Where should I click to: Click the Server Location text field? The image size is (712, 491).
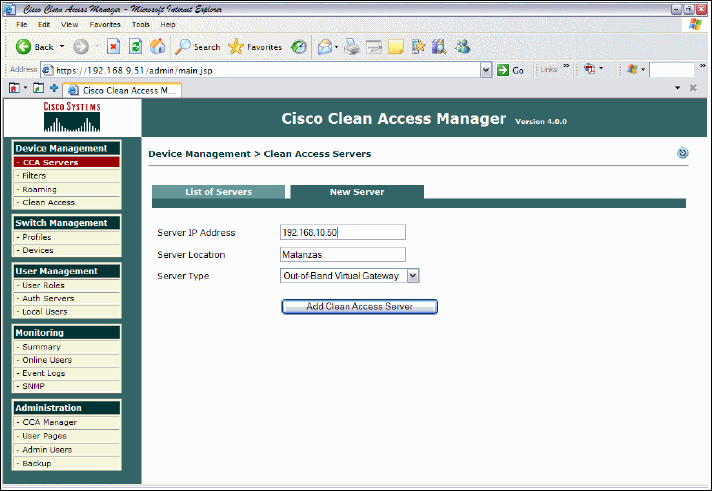[x=343, y=255]
